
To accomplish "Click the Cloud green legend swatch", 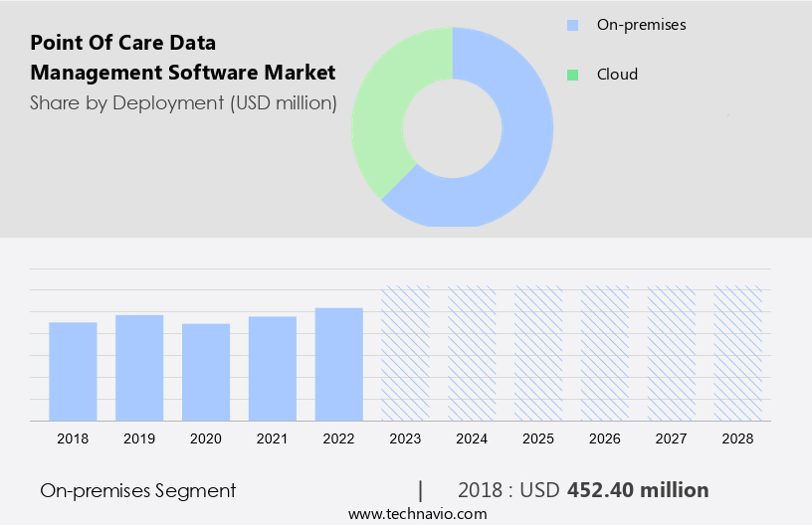I will point(572,75).
